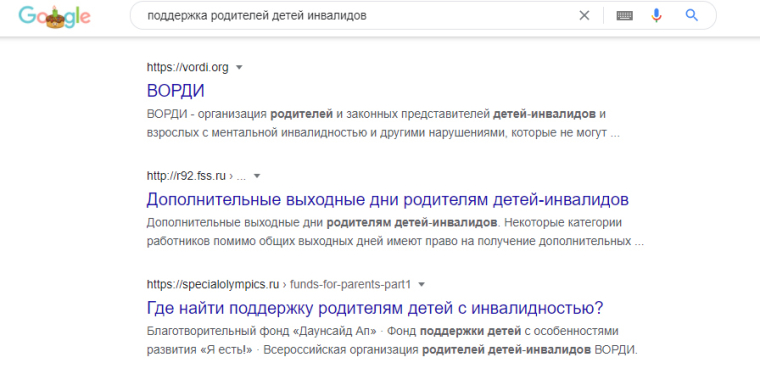Expand options arrow next to r92.fss.ru
The width and height of the screenshot is (760, 374).
[257, 176]
